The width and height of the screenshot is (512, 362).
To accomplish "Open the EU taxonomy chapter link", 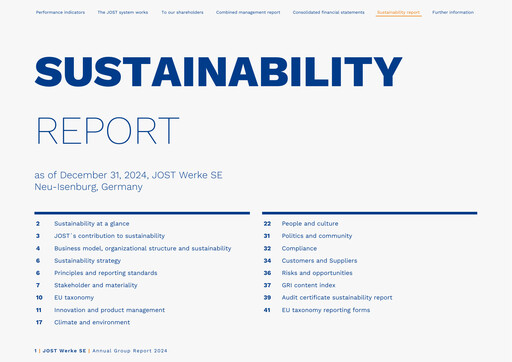I will pos(74,298).
